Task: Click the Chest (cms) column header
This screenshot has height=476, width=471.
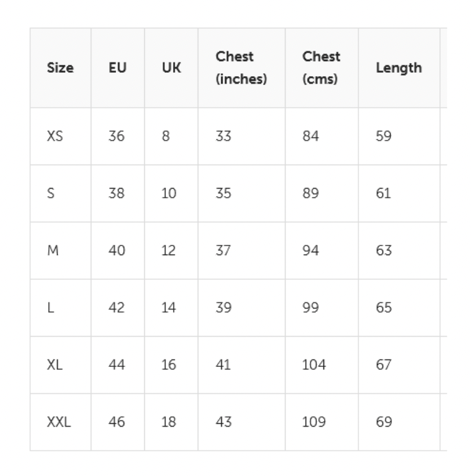Action: click(x=321, y=68)
